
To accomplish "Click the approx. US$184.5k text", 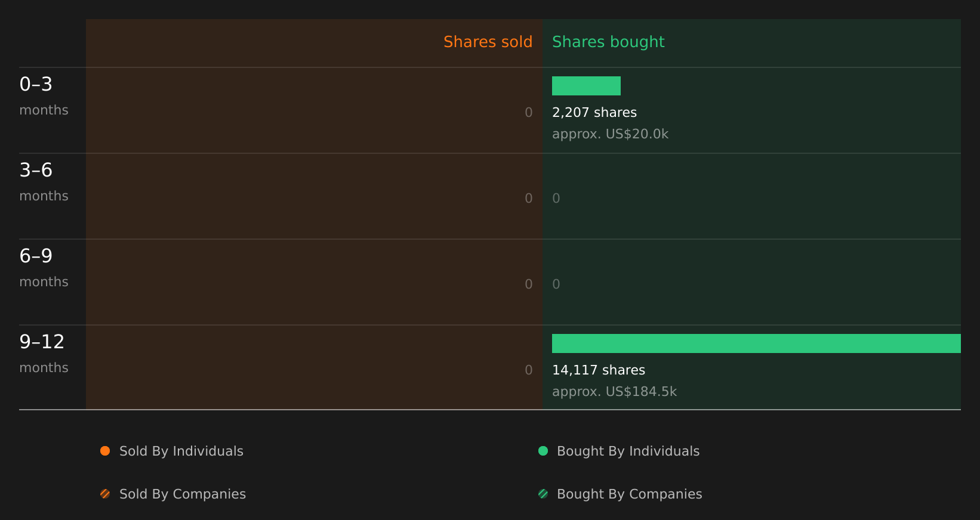I will coord(614,392).
